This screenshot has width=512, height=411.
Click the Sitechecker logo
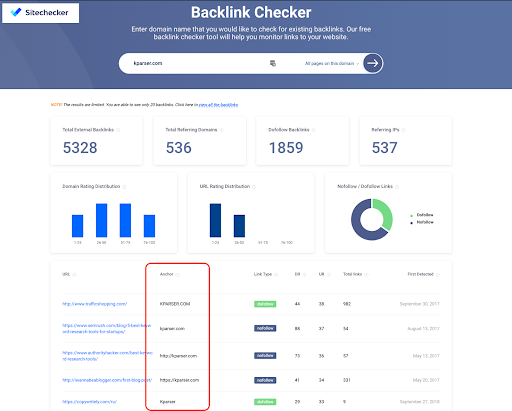(40, 13)
